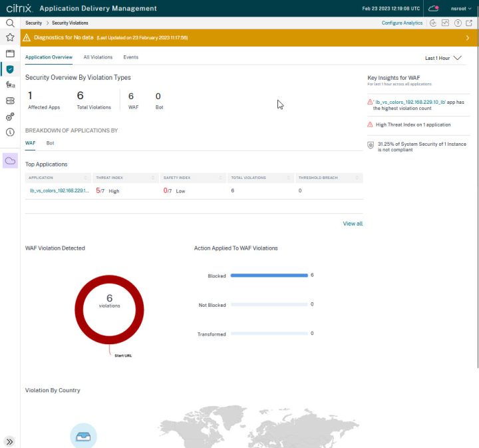Click the Transformed progress bar

(269, 334)
